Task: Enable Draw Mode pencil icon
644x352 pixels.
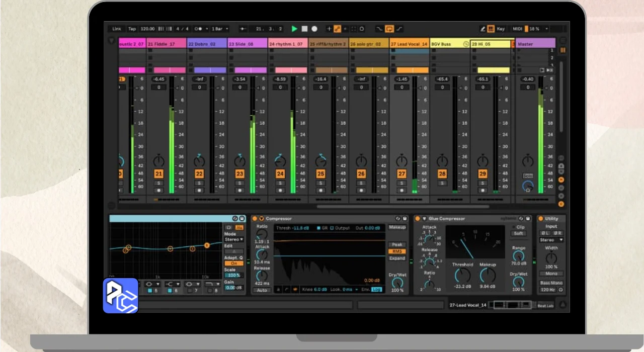Action: tap(483, 29)
